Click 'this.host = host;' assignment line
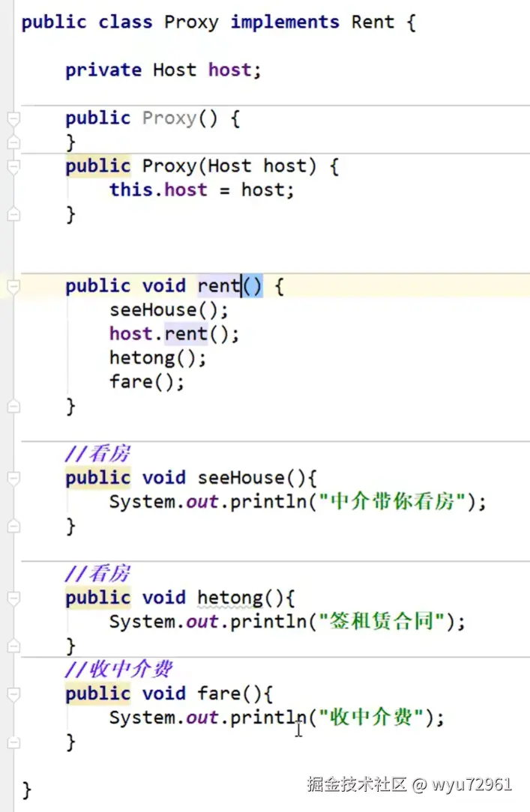 [202, 190]
